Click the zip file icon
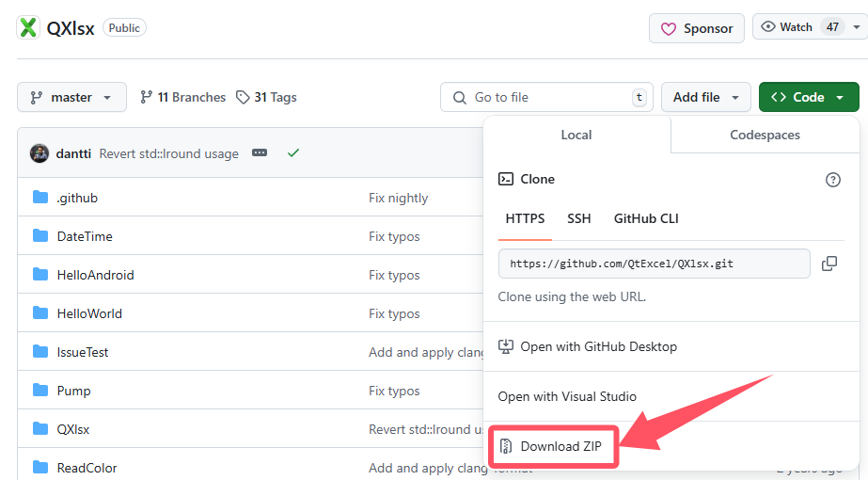 coord(505,445)
